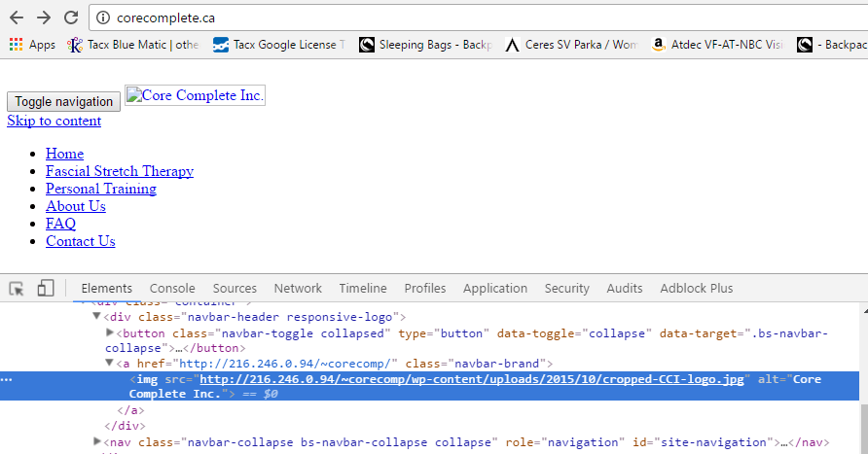Open the Contact Us link
This screenshot has width=868, height=454.
tap(81, 241)
